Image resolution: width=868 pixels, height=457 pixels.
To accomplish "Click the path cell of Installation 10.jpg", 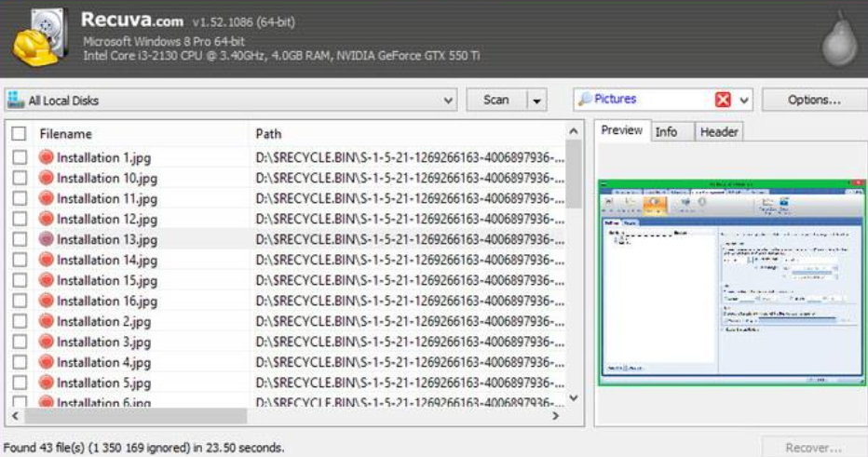I will (x=410, y=178).
